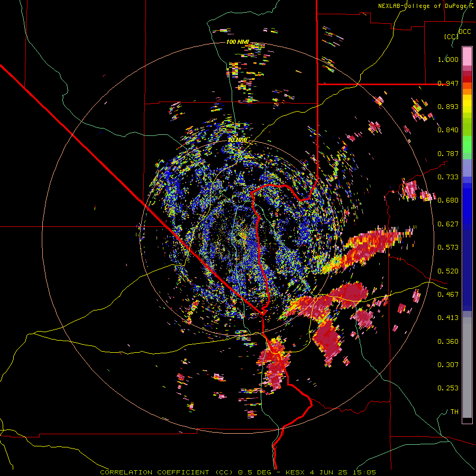Select the 0.947 scale value
Screen dimensions: 476x476
[448, 83]
